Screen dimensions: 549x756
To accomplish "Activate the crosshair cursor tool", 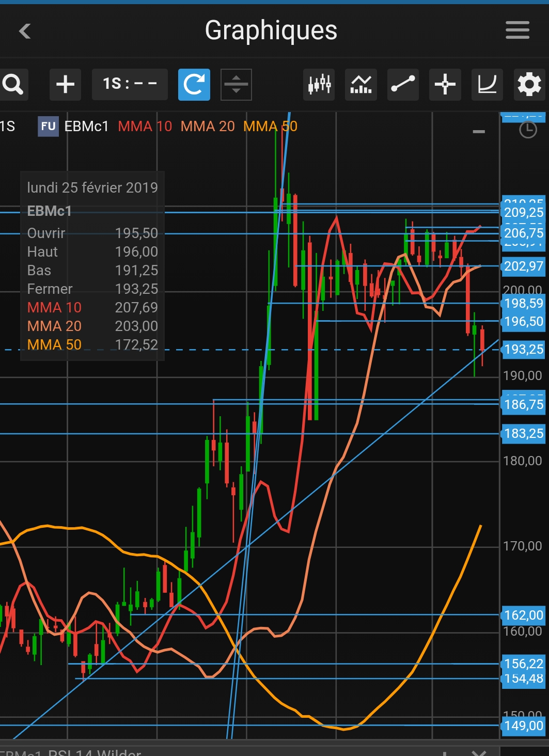I will [x=445, y=84].
